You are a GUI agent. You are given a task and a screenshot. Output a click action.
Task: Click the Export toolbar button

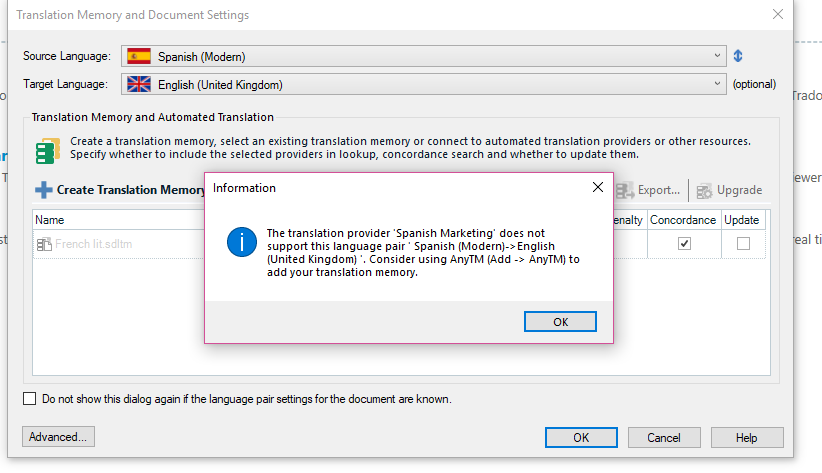click(x=648, y=190)
